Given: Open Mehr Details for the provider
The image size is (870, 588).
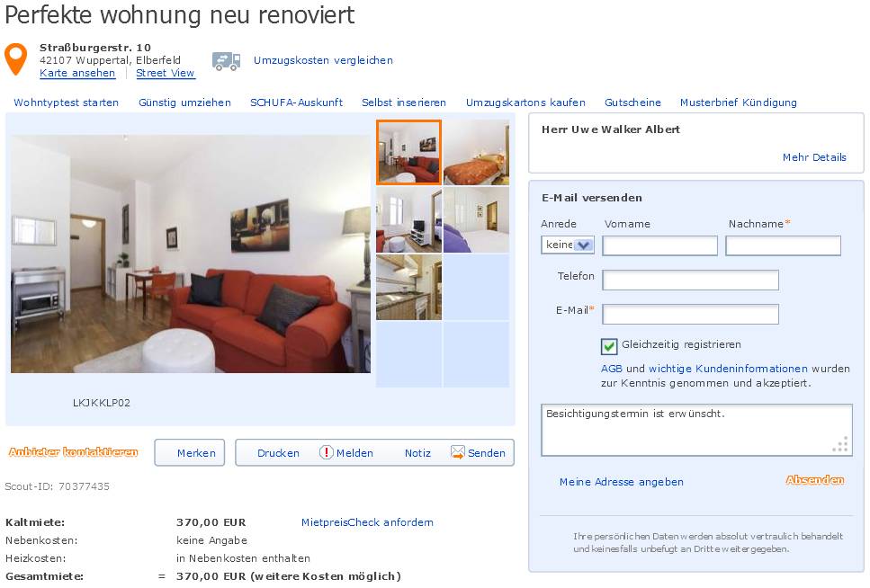Looking at the screenshot, I should 814,157.
